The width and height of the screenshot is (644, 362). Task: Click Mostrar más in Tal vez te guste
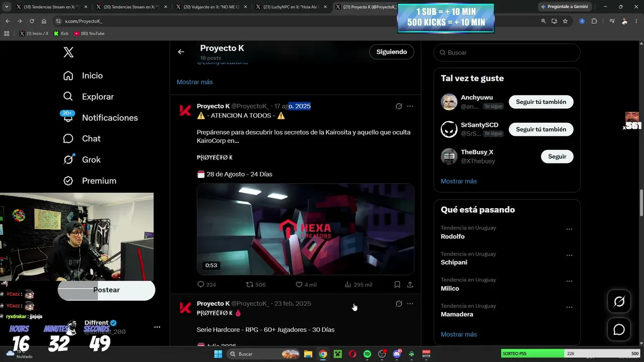point(459,181)
